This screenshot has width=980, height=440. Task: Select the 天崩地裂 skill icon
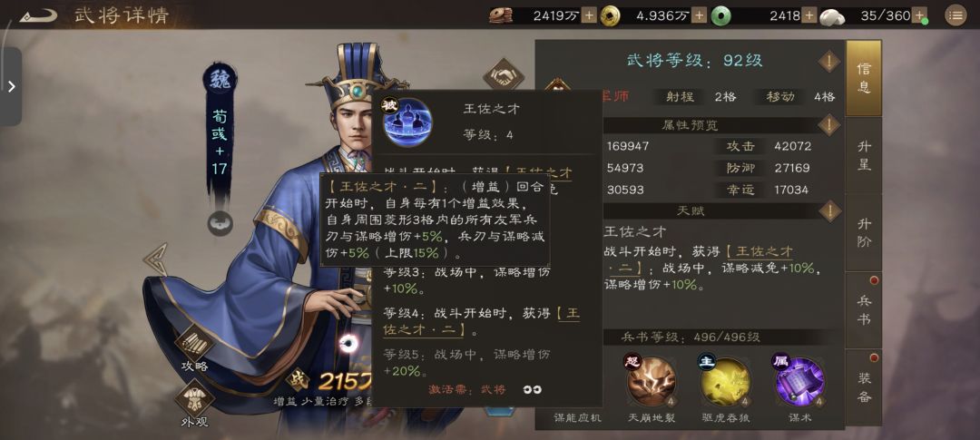coord(652,382)
